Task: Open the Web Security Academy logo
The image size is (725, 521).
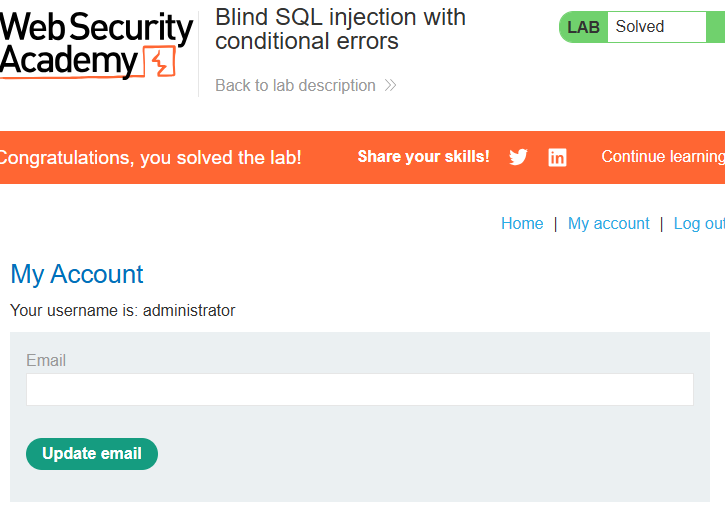Action: (x=96, y=45)
